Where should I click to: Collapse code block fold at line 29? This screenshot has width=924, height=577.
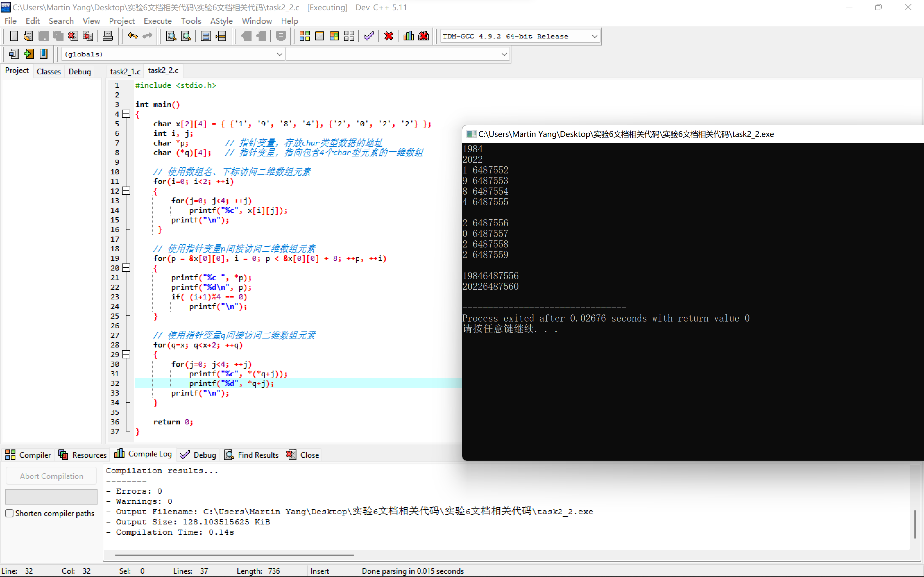click(126, 354)
